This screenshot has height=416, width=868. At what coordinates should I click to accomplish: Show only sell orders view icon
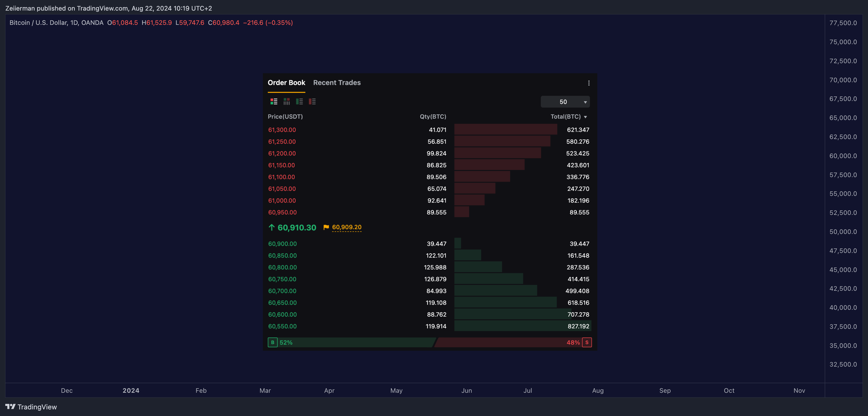[x=312, y=101]
